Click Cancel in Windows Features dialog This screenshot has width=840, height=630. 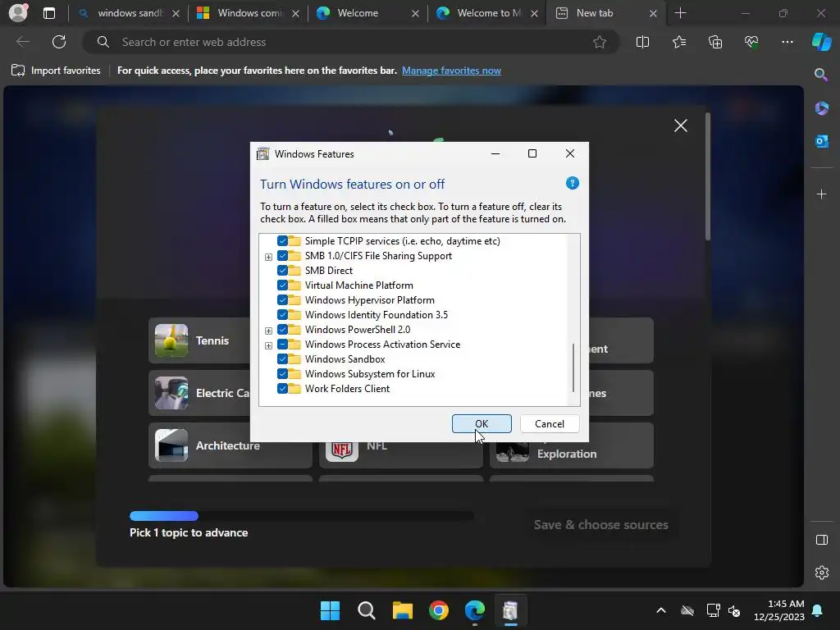coord(550,424)
